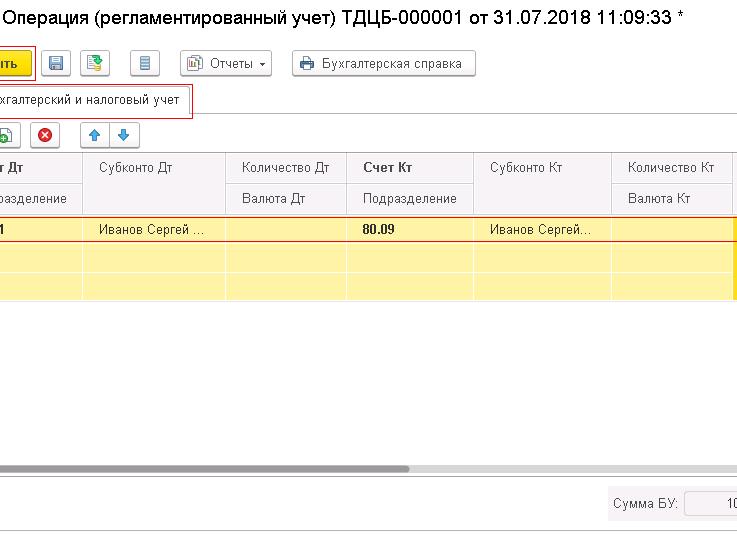Click the Бухгалтерская справка print button
Image resolution: width=737 pixels, height=535 pixels.
coord(384,63)
